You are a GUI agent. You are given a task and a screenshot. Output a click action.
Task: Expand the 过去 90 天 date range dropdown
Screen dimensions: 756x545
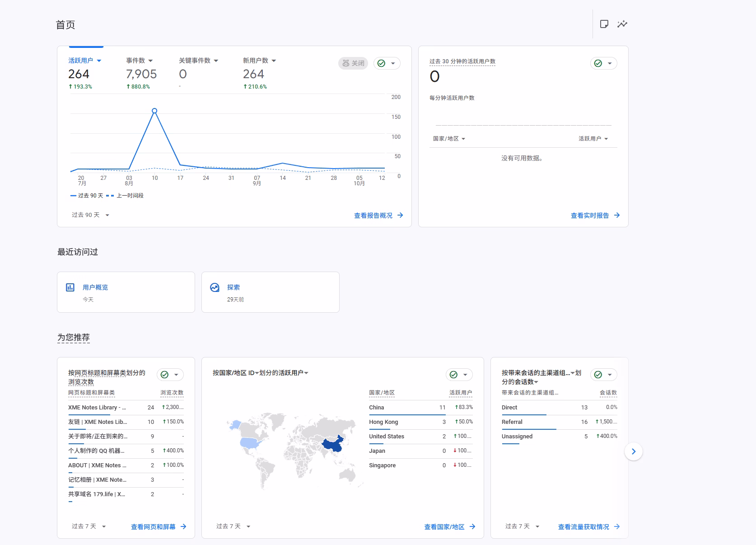coord(90,215)
